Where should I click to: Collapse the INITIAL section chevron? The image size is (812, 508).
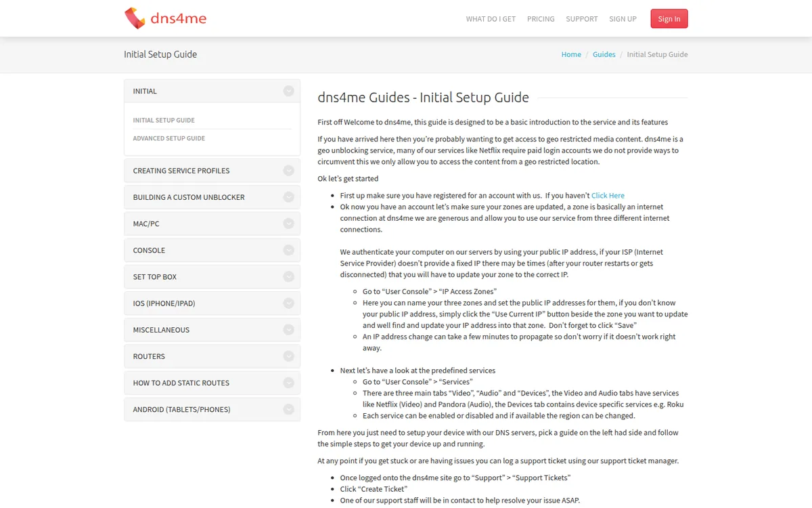tap(289, 91)
